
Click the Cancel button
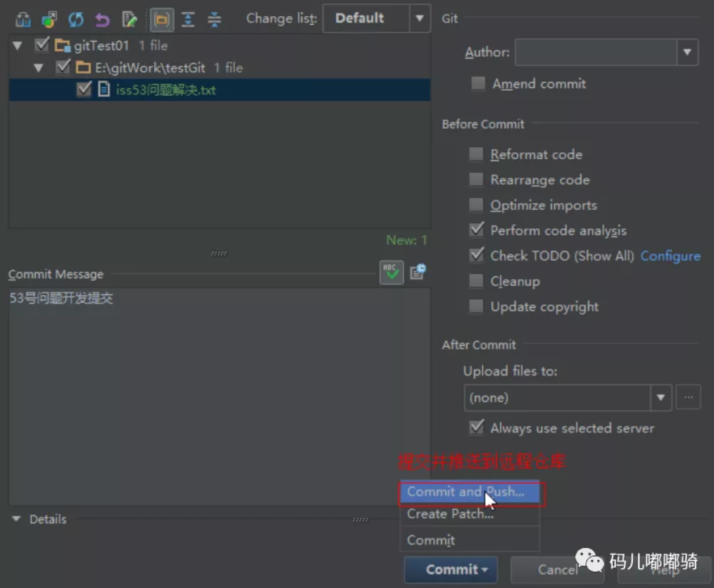pos(557,570)
